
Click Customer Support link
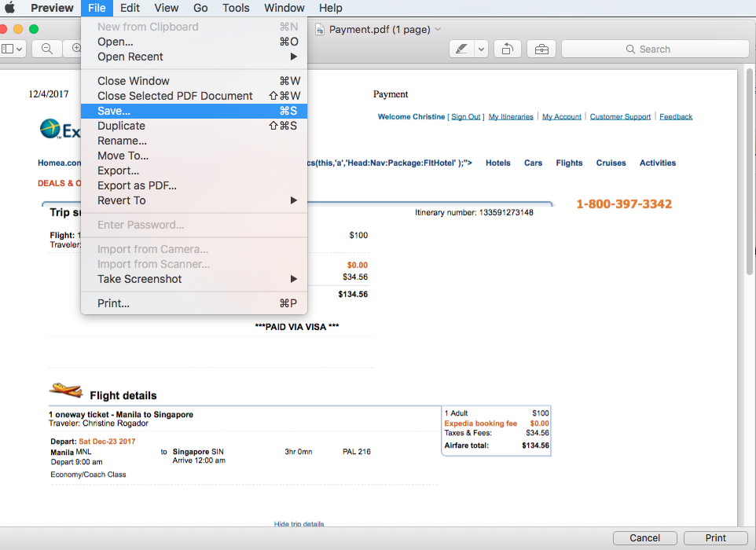[x=620, y=116]
